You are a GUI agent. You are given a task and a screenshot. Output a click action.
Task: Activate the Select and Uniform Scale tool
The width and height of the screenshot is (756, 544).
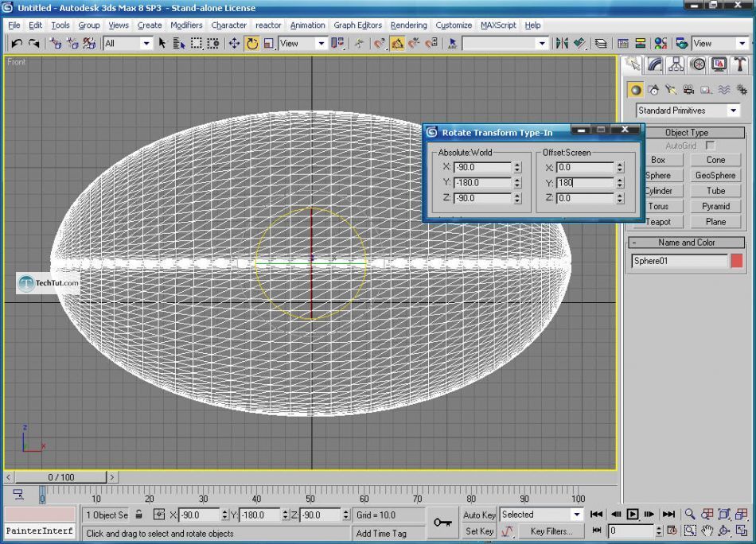268,44
